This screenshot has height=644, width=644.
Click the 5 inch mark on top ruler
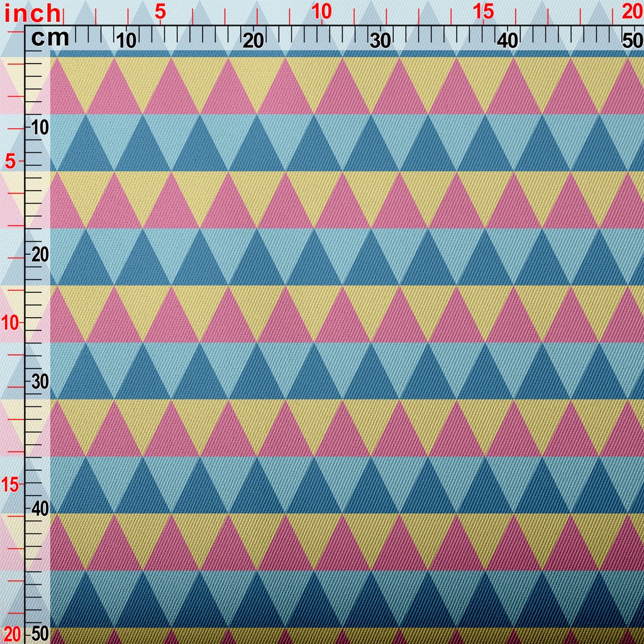tap(160, 11)
